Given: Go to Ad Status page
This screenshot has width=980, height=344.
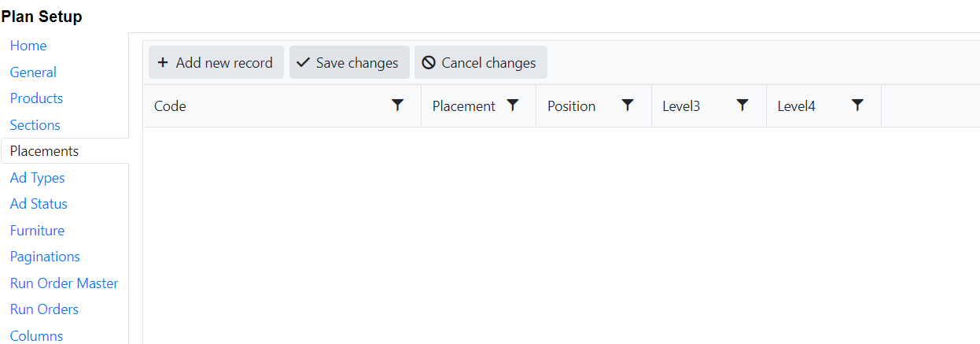Looking at the screenshot, I should 39,204.
